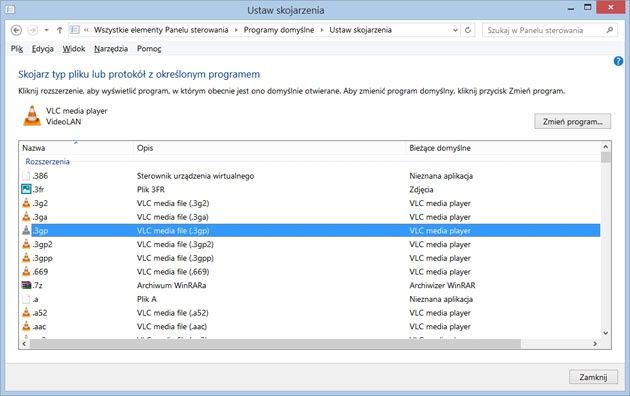Select the .3fr photo icon
This screenshot has height=396, width=630.
click(x=26, y=189)
